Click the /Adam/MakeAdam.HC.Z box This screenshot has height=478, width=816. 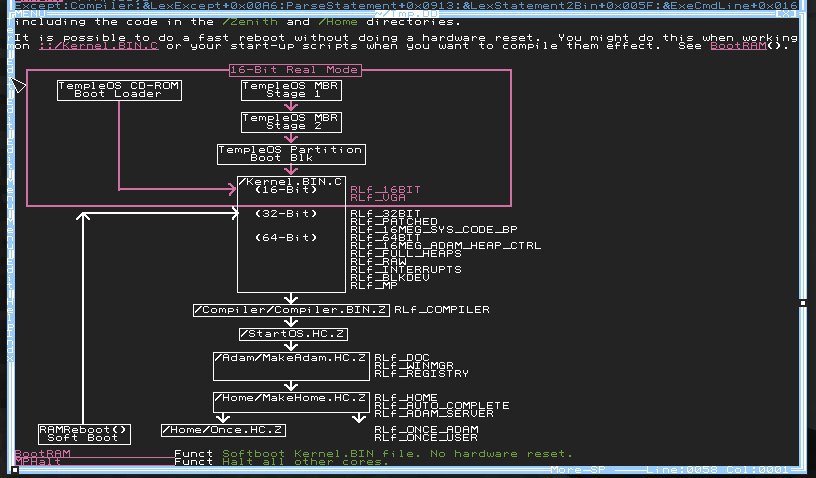[x=291, y=366]
